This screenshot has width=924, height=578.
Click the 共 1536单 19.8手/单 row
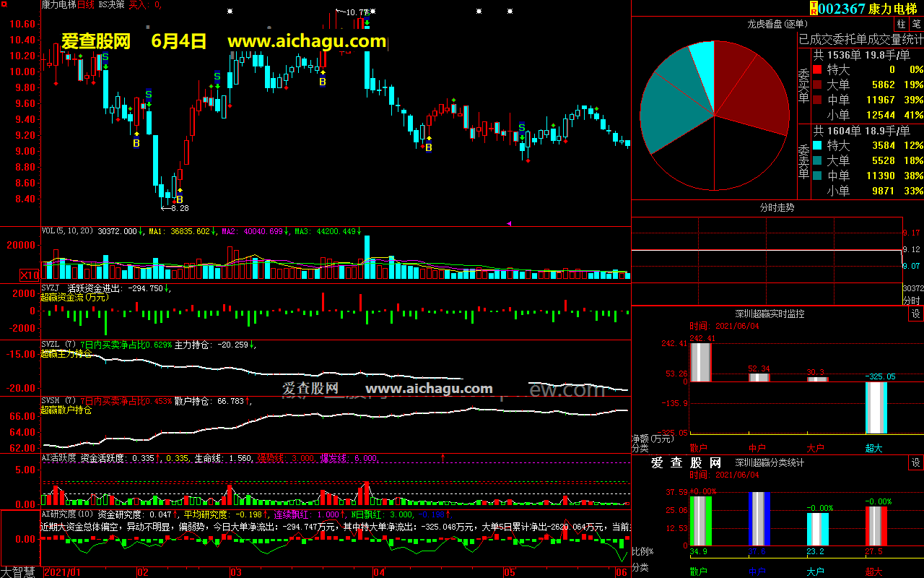860,55
